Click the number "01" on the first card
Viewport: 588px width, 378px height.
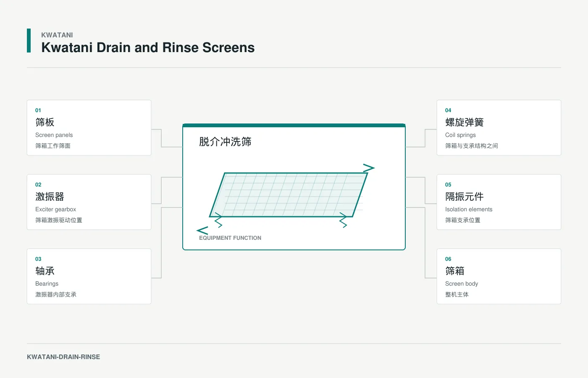tap(38, 110)
